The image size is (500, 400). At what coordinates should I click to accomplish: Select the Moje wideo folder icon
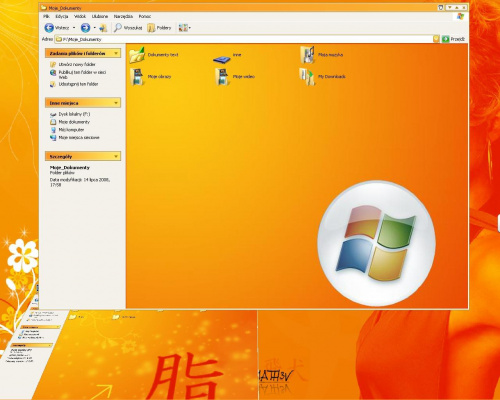tap(222, 77)
